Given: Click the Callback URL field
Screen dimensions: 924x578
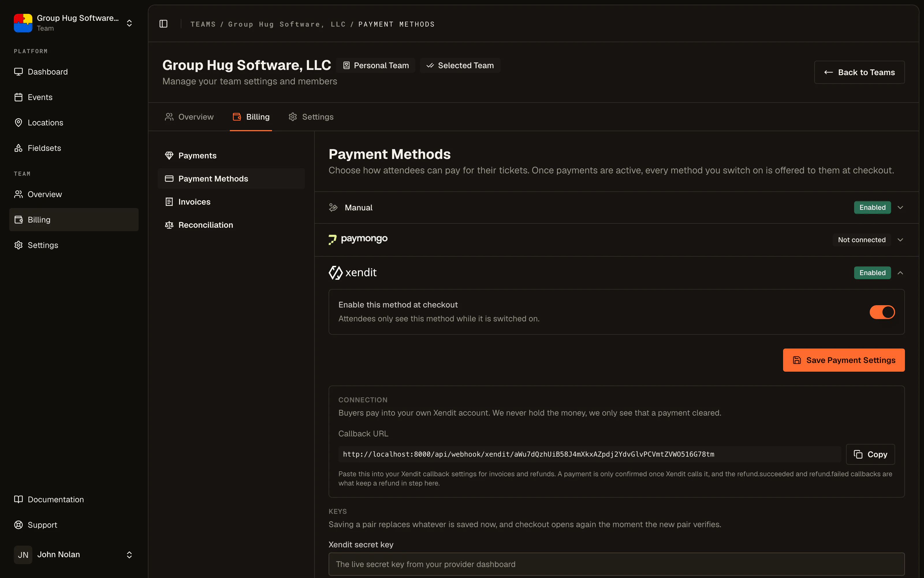Looking at the screenshot, I should point(590,454).
